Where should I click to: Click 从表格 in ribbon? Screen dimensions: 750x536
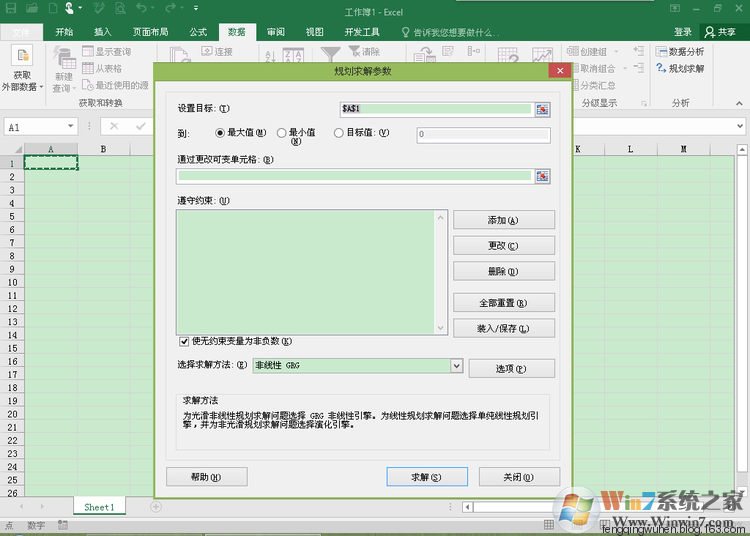(x=102, y=68)
